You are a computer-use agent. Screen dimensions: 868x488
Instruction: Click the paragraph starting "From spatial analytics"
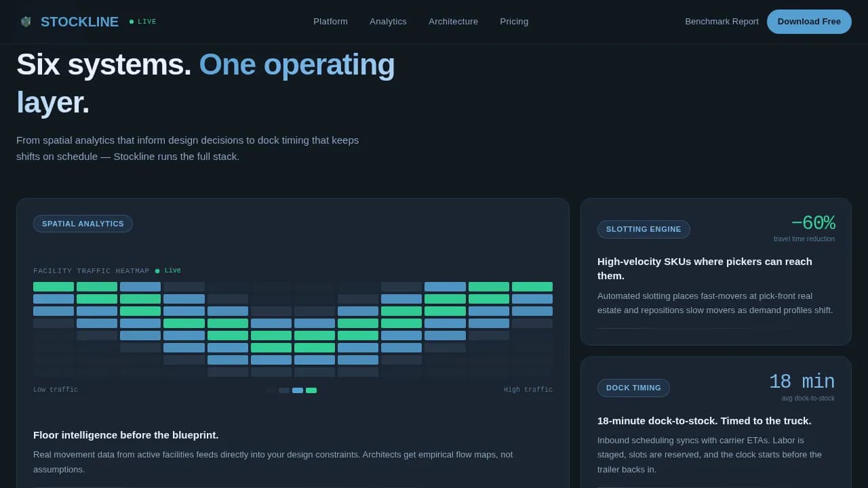(188, 148)
